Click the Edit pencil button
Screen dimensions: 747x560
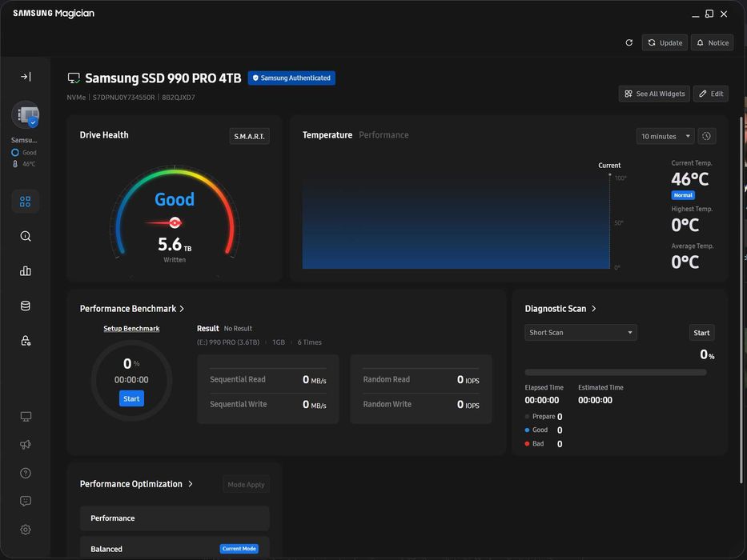tap(711, 94)
